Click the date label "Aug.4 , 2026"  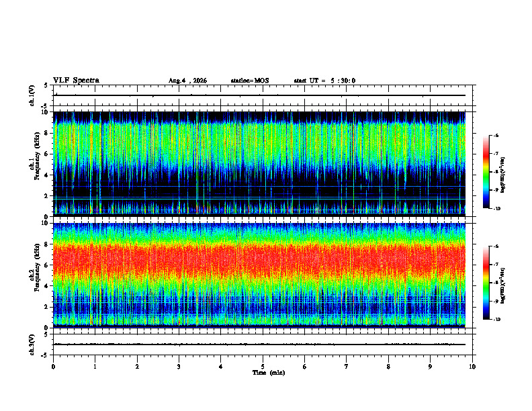click(187, 81)
